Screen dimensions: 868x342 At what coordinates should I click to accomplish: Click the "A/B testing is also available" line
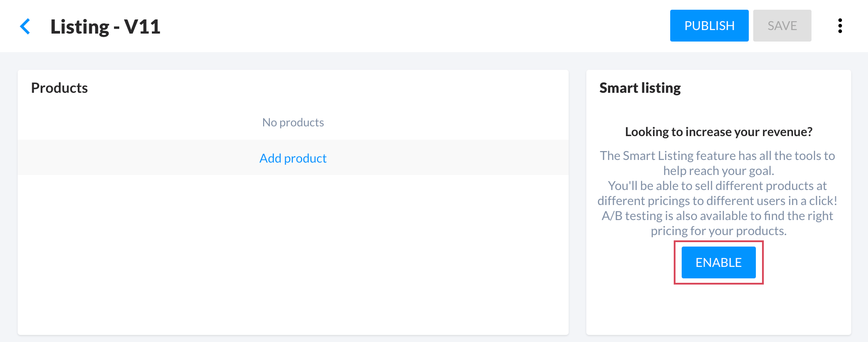pyautogui.click(x=717, y=216)
